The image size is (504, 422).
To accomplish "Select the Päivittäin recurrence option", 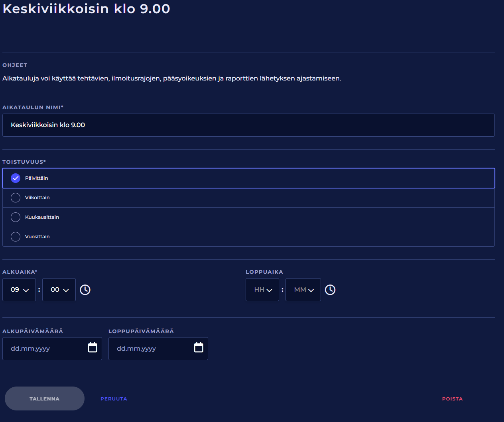I will 16,178.
